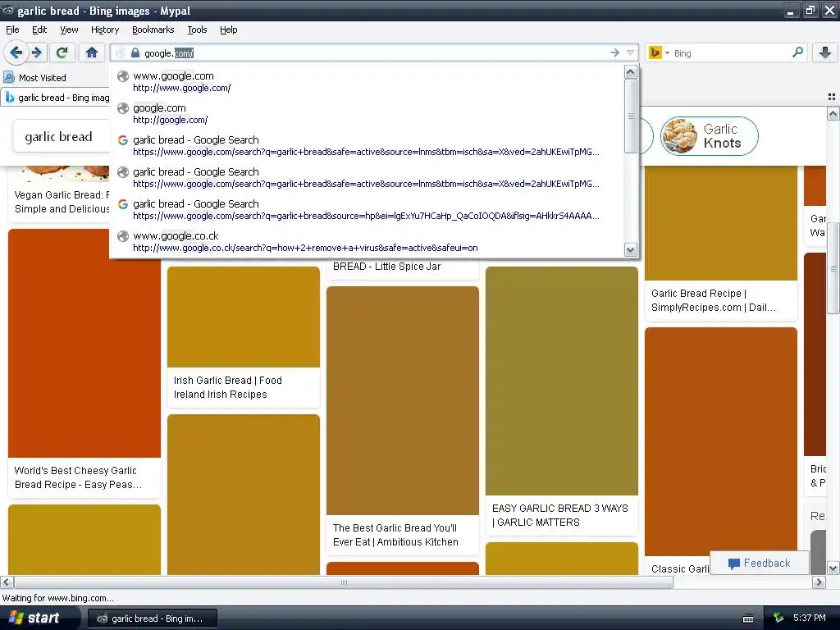Click the Forward navigation arrow
Screen dimensions: 840x630
[x=37, y=52]
